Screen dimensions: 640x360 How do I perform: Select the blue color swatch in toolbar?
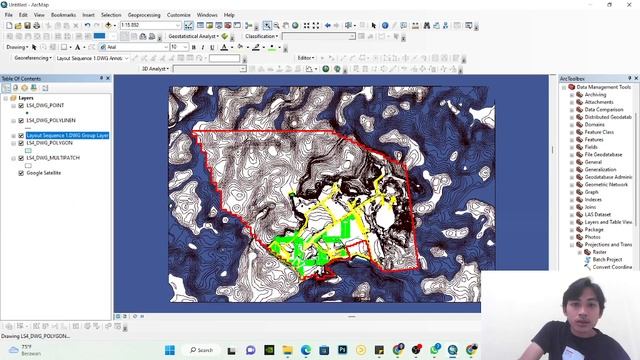coord(100,36)
